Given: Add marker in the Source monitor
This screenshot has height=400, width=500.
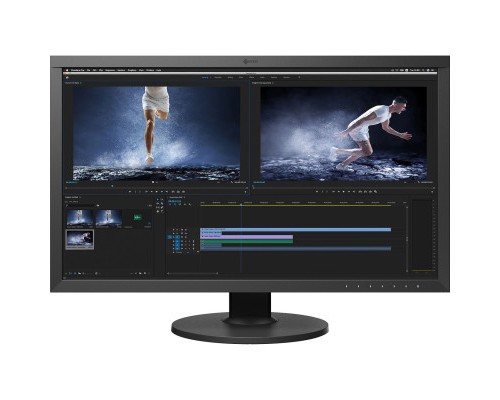Looking at the screenshot, I should coord(130,192).
